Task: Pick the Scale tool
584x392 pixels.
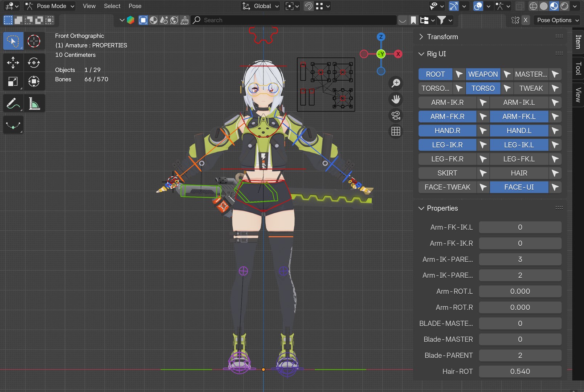Action: pyautogui.click(x=13, y=81)
